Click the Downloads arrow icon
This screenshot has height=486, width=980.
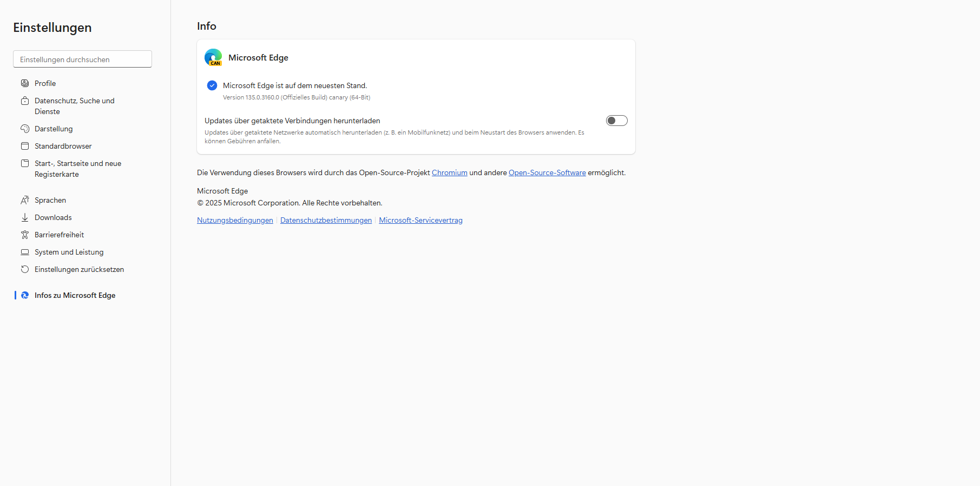point(25,217)
